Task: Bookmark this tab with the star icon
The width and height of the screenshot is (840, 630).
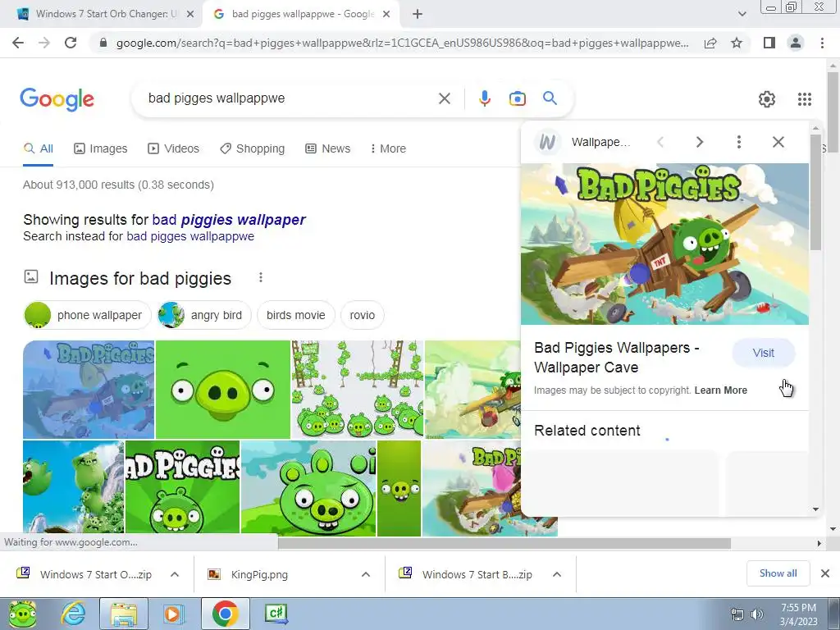Action: (x=737, y=43)
